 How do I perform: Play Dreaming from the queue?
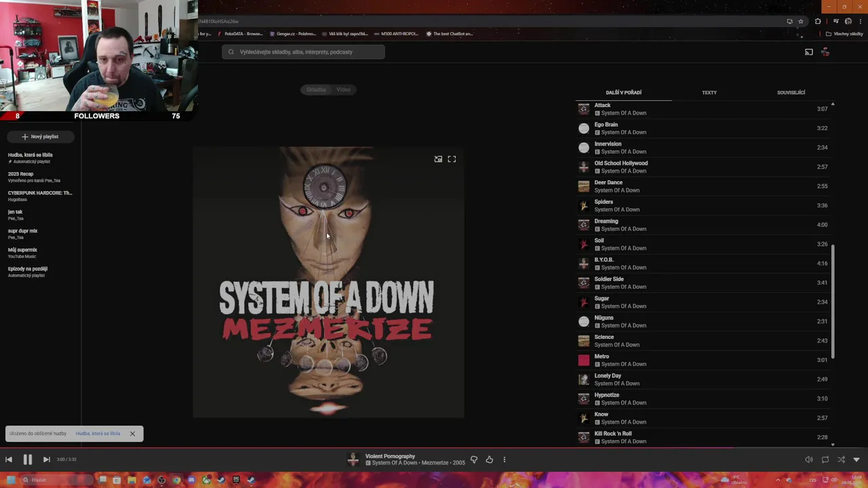(x=704, y=225)
